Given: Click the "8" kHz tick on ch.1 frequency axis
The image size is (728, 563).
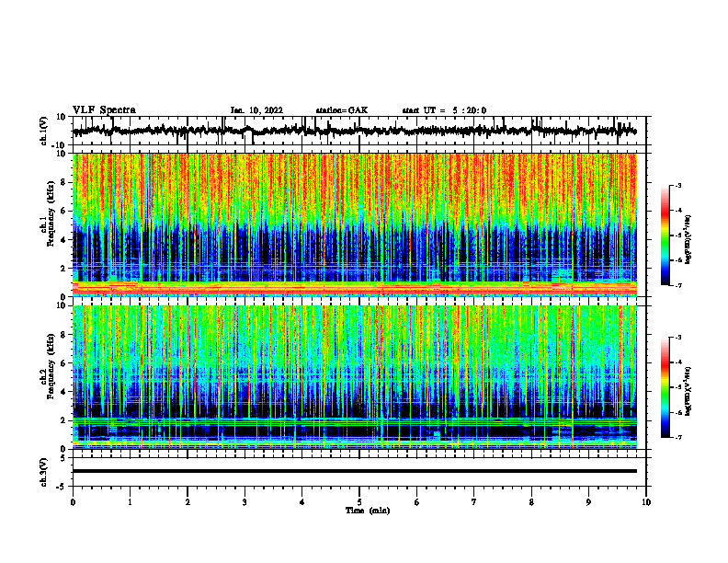Looking at the screenshot, I should tap(63, 182).
